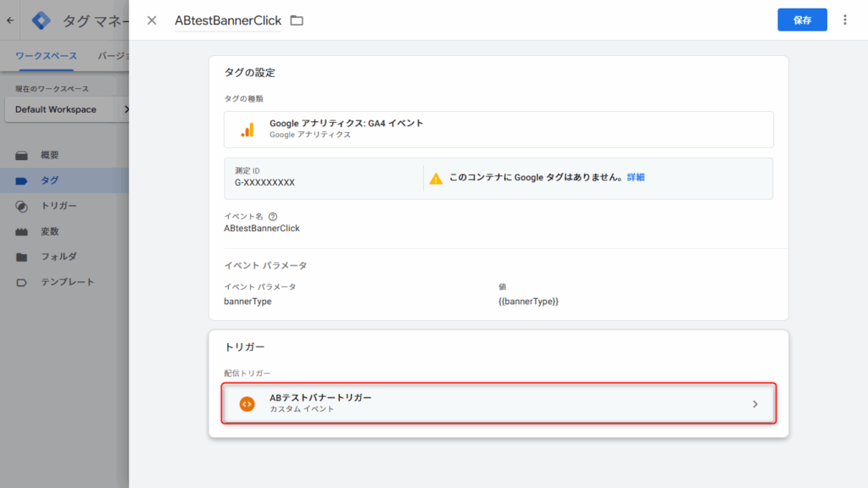Image resolution: width=868 pixels, height=488 pixels.
Task: Expand the trigger row chevron arrow
Action: click(755, 404)
